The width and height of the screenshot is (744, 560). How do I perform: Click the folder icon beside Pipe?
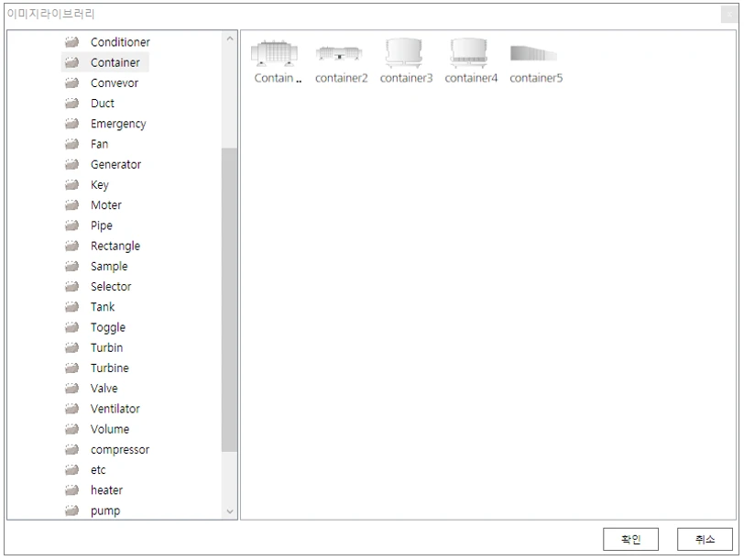click(71, 225)
